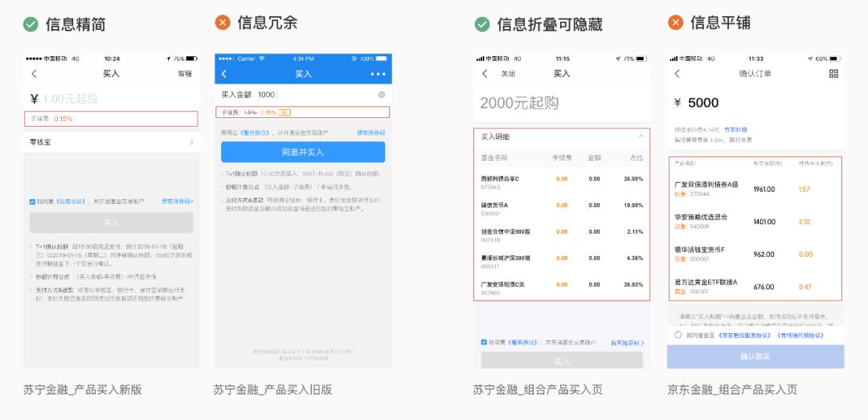The width and height of the screenshot is (868, 420).
Task: Click the 4.36% share value
Action: point(635,259)
